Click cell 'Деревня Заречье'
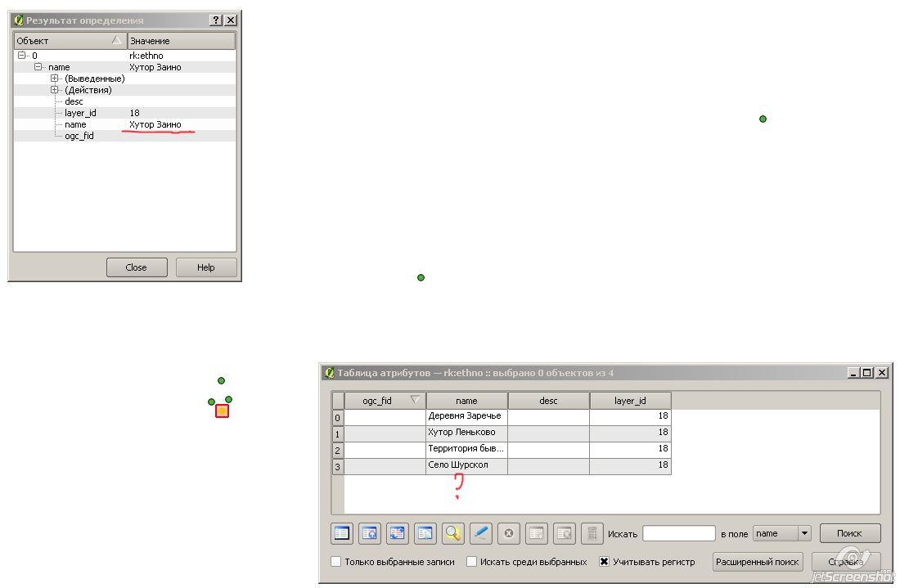This screenshot has height=588, width=900. [x=466, y=416]
